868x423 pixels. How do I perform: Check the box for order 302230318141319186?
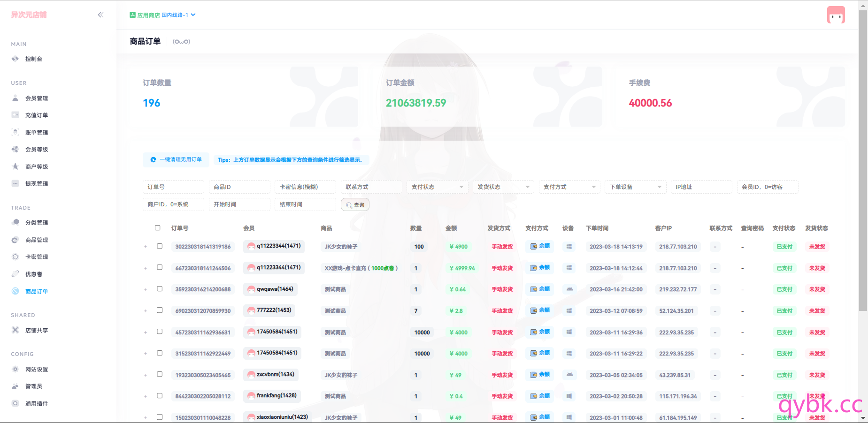tap(160, 246)
